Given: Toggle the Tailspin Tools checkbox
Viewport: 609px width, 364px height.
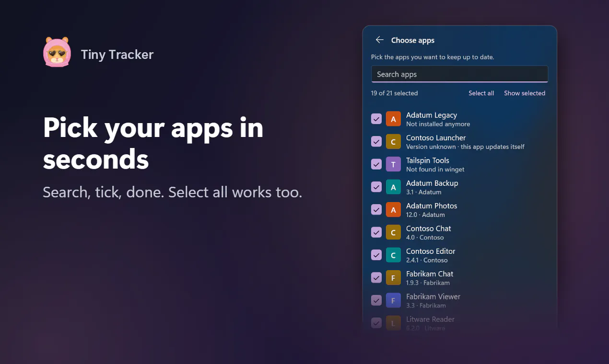Looking at the screenshot, I should 376,164.
